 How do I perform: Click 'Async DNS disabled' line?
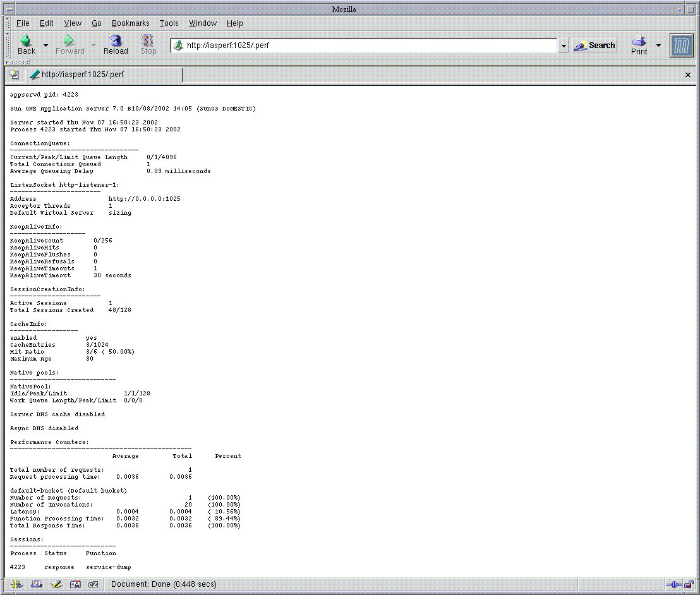click(44, 428)
